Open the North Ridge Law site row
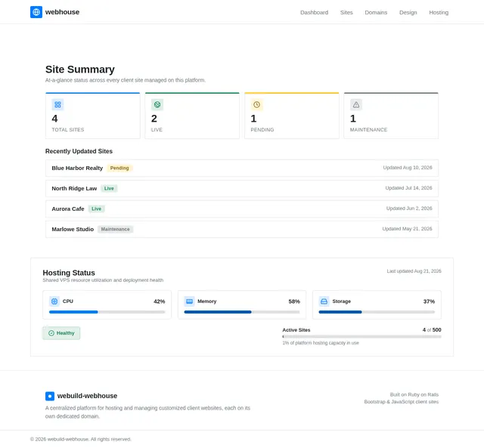Image resolution: width=484 pixels, height=448 pixels. pos(242,188)
